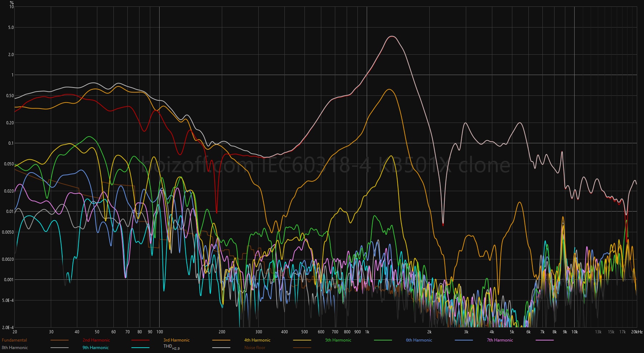
Task: Hide the 8th Harmonic trace via label
Action: coord(15,348)
